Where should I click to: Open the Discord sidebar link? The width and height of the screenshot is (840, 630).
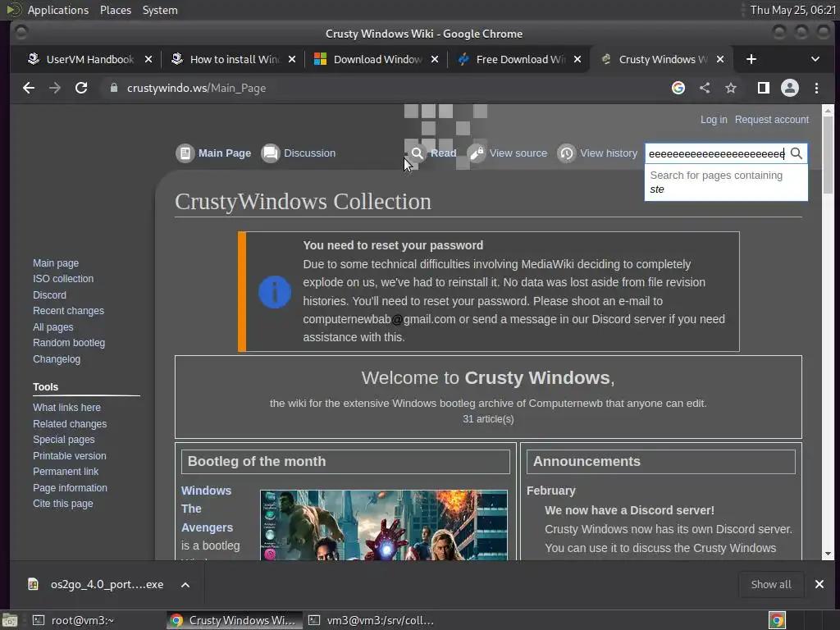tap(49, 295)
